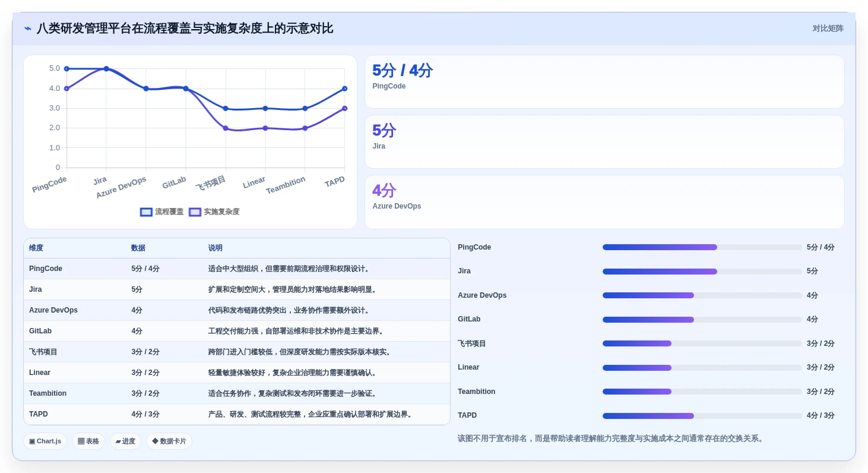
Task: Click the description 轻量敏捷体验较好，复杂企业治理能力需要谨慎确认。
Action: tap(293, 373)
